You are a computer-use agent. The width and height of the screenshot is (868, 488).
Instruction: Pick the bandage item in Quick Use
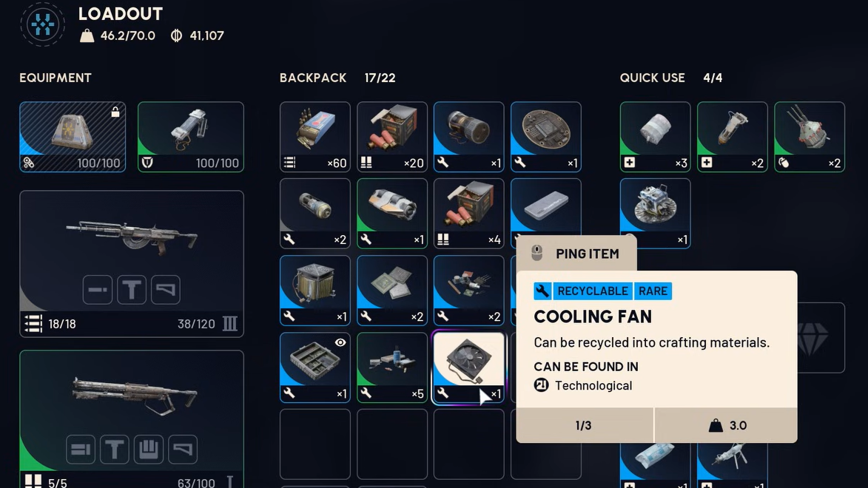coord(656,137)
